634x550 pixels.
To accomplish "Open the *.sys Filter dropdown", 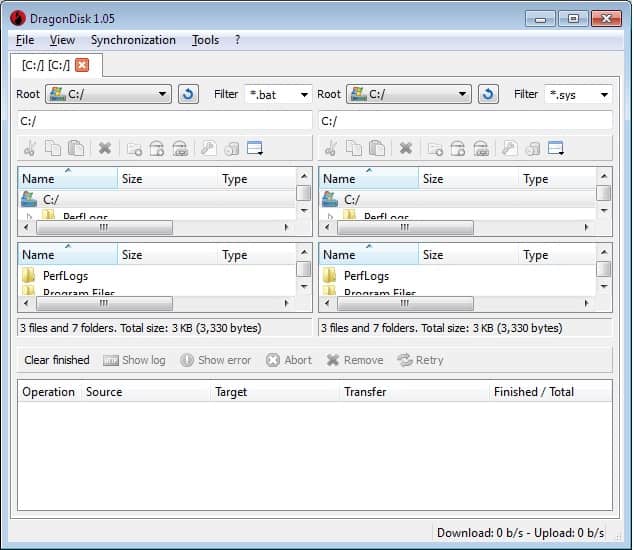I will (578, 95).
